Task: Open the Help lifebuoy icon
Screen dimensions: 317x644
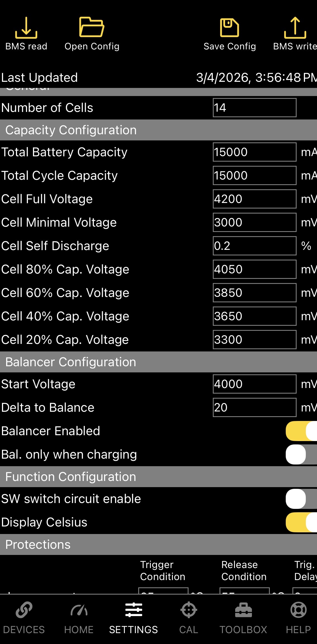Action: tap(298, 610)
